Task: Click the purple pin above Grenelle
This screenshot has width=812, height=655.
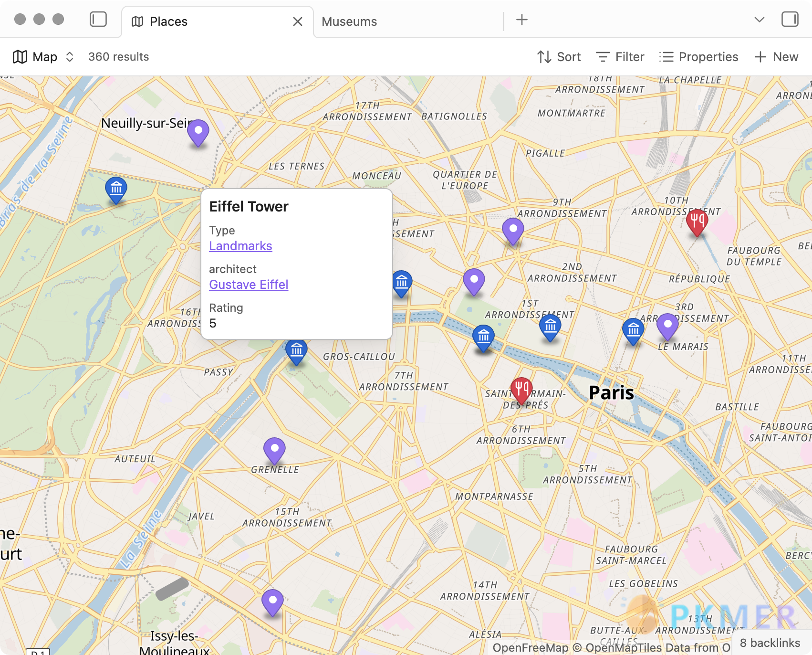Action: pos(274,450)
